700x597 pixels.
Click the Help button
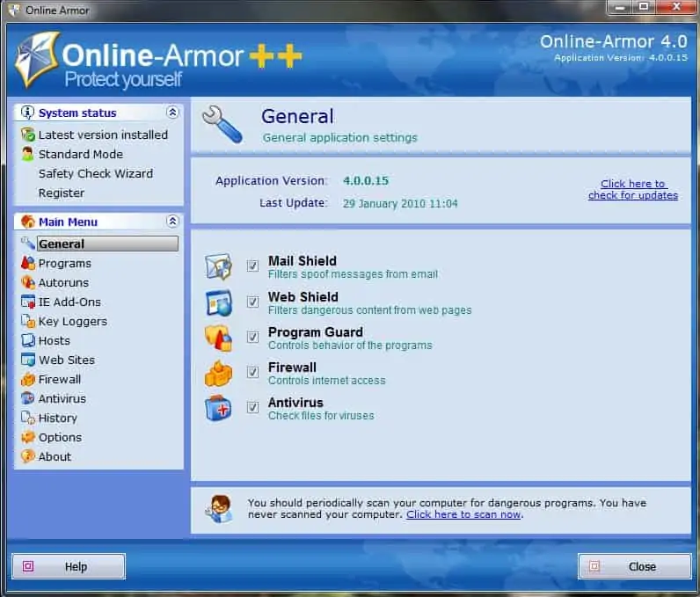(69, 566)
